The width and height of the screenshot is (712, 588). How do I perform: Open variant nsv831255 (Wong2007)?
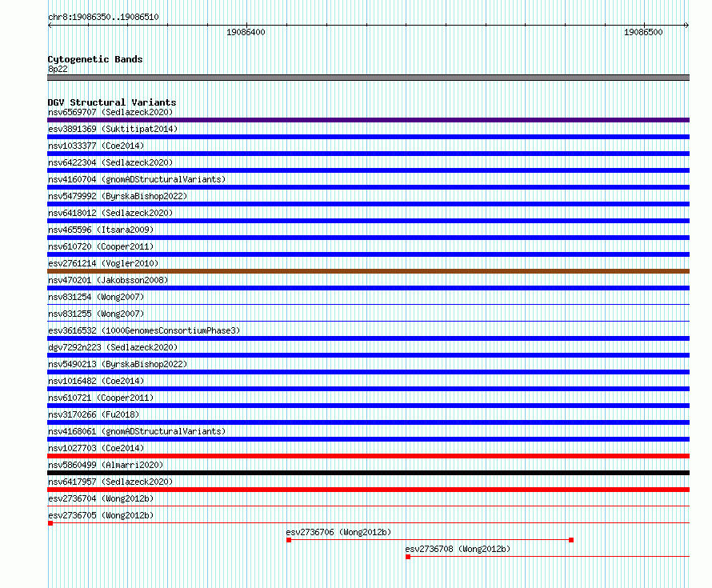coord(96,314)
